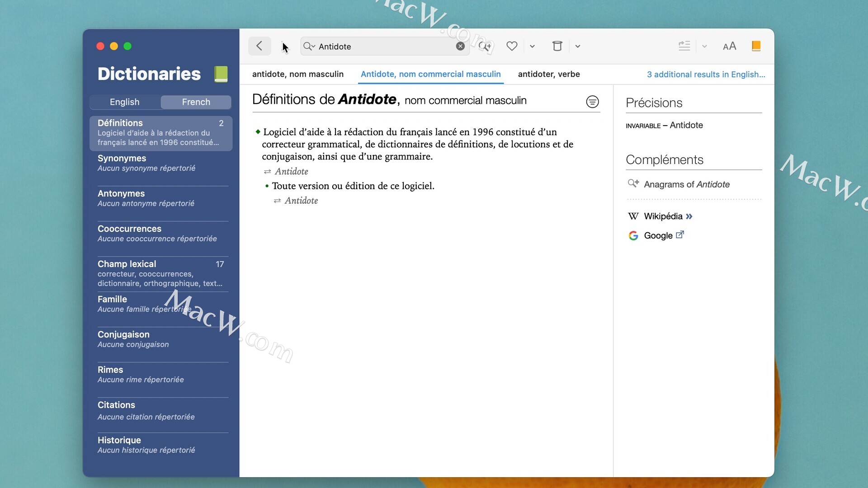Select the Définitions dictionary entry
Screen dimensions: 868x488
point(161,133)
